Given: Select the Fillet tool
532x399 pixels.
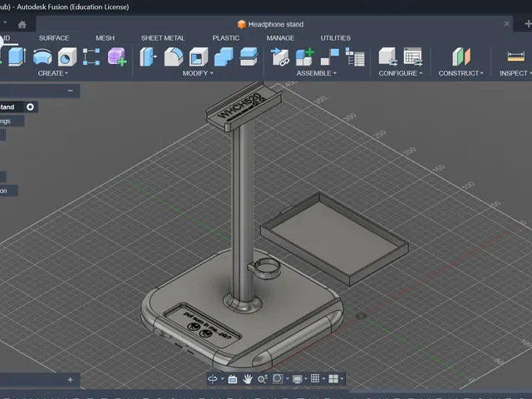Looking at the screenshot, I should [x=174, y=57].
